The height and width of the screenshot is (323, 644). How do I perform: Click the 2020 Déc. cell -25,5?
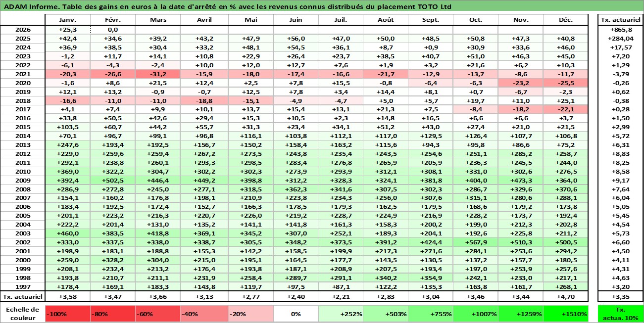tap(565, 83)
